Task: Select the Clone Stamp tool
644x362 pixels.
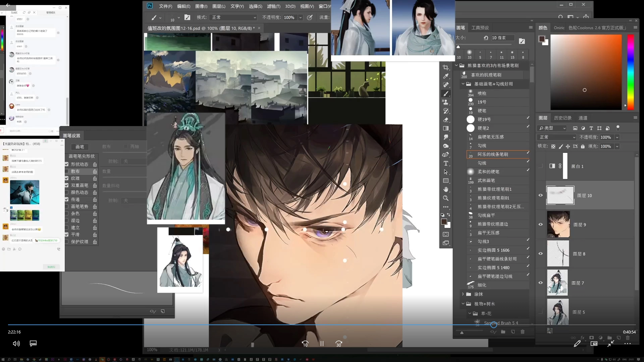Action: click(x=445, y=102)
